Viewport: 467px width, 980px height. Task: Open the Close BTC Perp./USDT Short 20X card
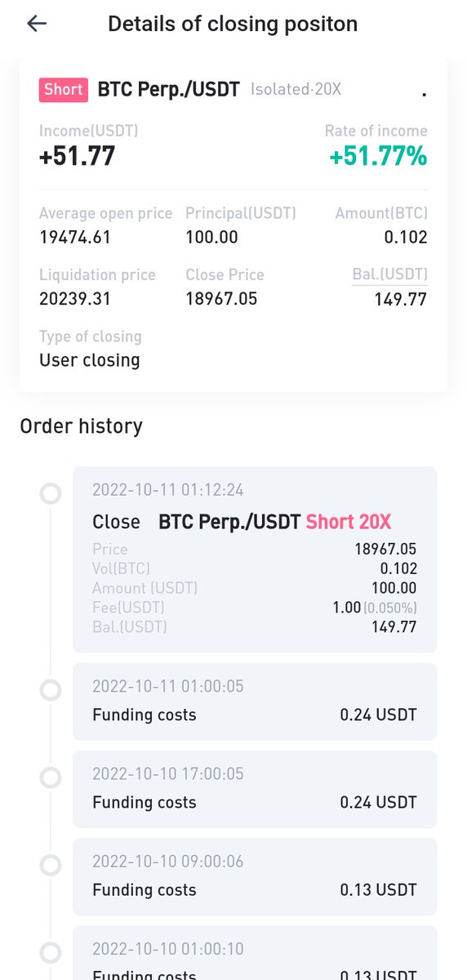coord(255,559)
